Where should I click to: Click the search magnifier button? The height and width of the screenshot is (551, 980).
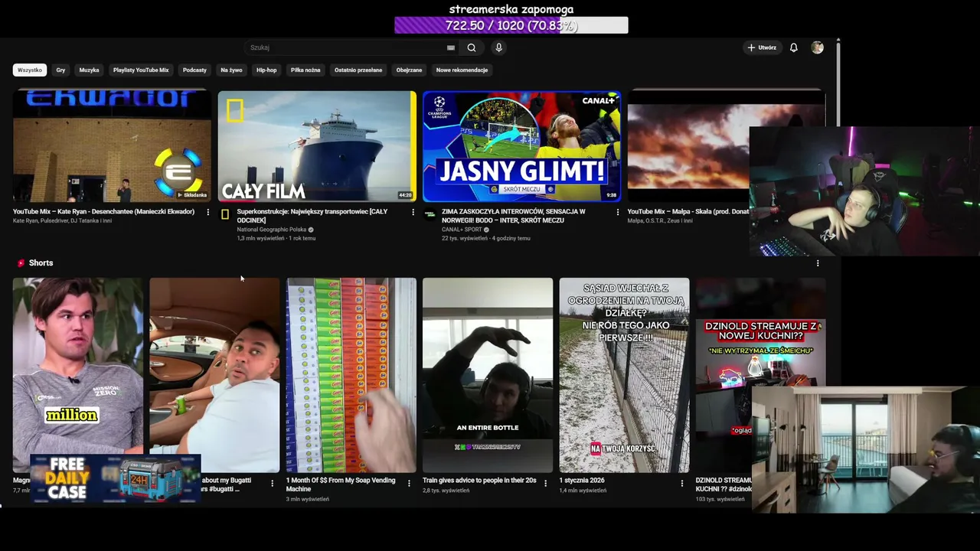[472, 47]
